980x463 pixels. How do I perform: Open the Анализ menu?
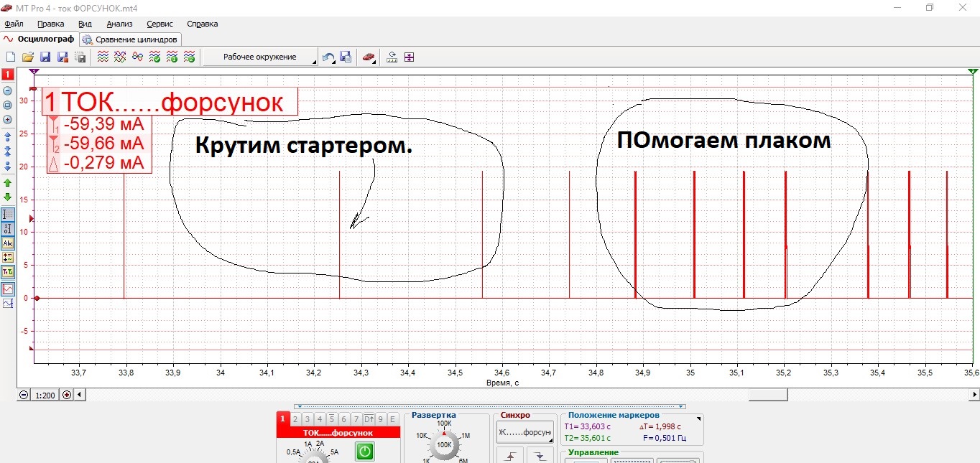coord(119,24)
